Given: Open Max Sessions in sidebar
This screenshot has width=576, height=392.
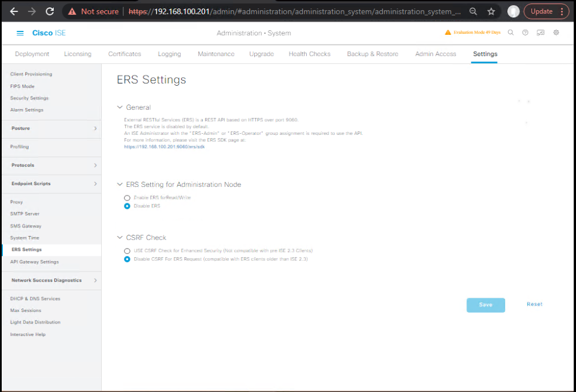Looking at the screenshot, I should click(x=26, y=310).
